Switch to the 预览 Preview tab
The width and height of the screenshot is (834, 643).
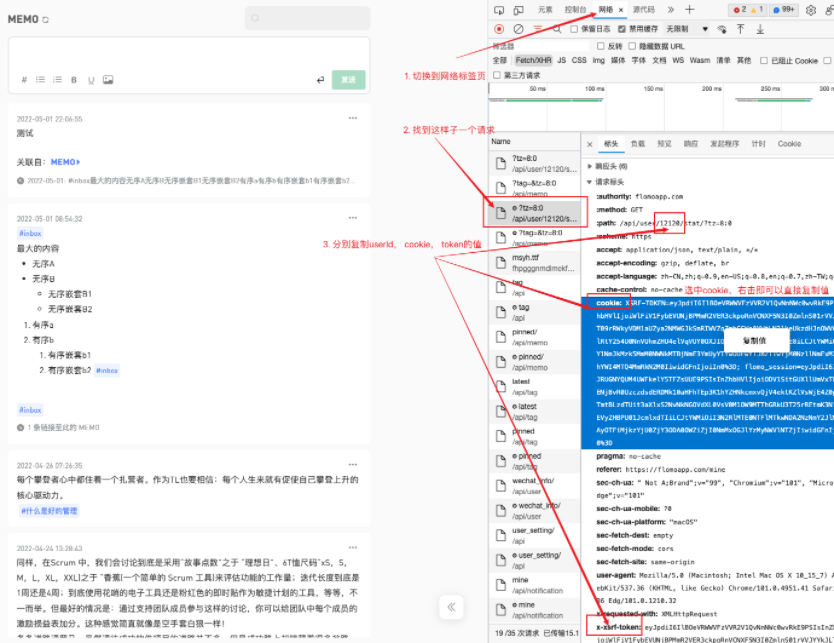664,143
